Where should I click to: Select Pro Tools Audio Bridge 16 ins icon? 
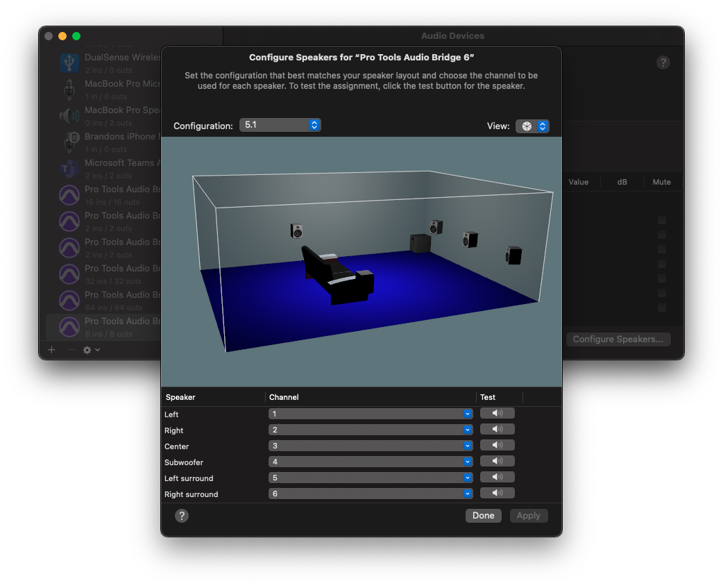click(69, 194)
